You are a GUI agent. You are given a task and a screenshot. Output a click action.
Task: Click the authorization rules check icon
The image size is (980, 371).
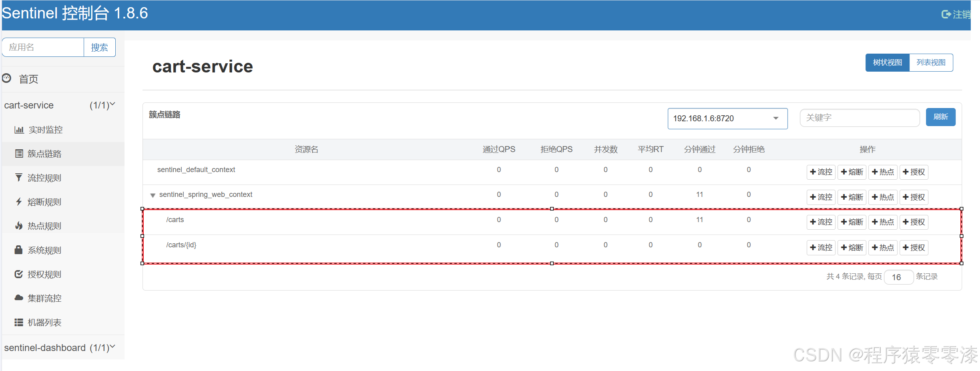coord(18,274)
